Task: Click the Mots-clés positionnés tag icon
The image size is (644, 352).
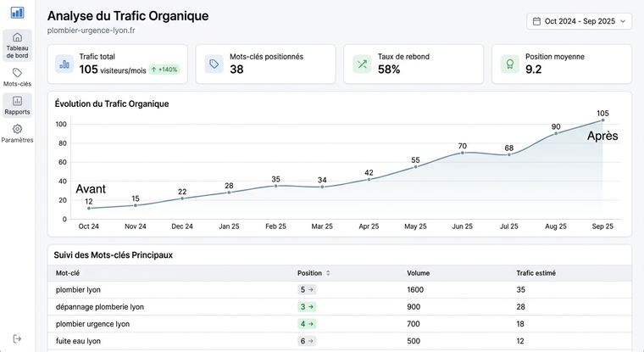Action: coord(215,64)
